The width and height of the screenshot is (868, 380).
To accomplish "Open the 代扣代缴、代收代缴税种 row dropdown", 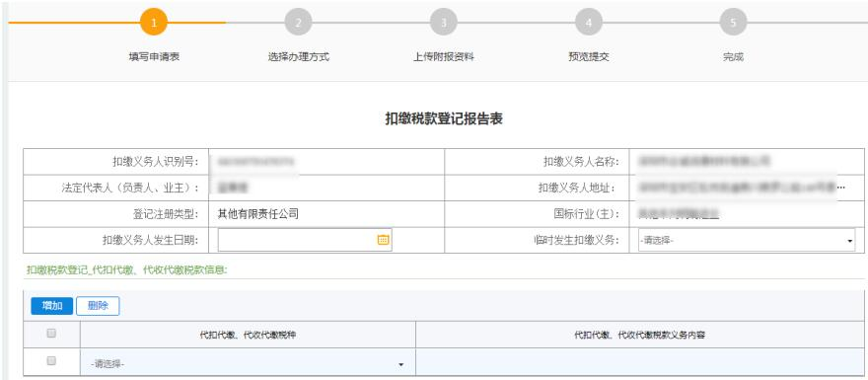I will point(248,364).
